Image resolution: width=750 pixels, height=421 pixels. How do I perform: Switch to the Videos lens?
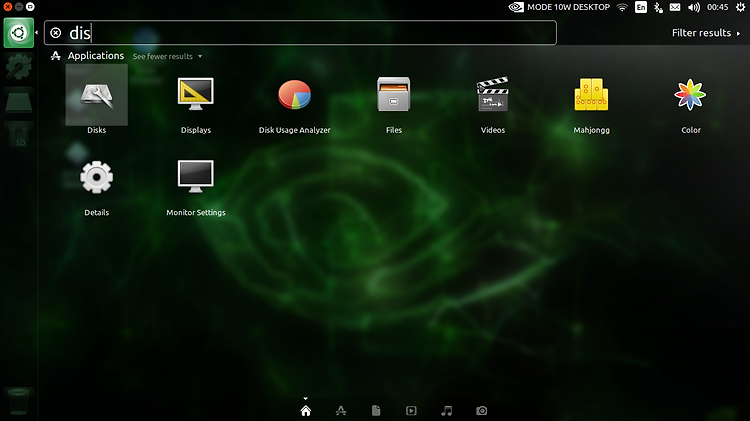[411, 410]
